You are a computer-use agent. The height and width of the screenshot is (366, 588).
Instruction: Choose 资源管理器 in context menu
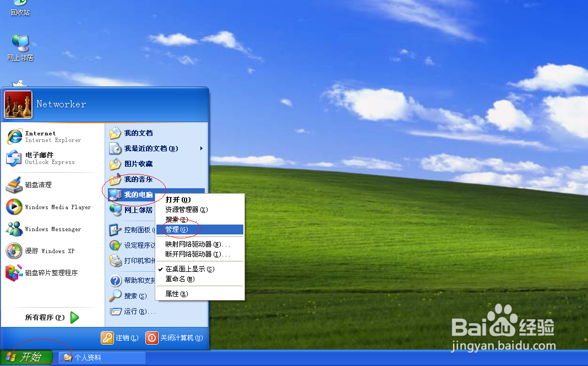click(x=200, y=210)
